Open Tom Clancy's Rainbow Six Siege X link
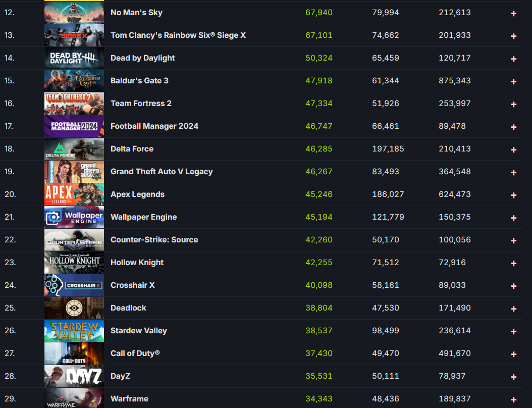The image size is (532, 408). tap(178, 35)
